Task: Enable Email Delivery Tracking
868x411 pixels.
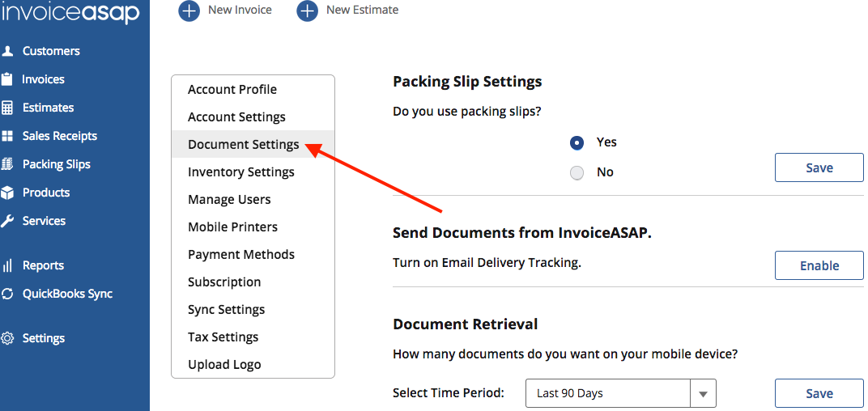Action: coord(819,265)
